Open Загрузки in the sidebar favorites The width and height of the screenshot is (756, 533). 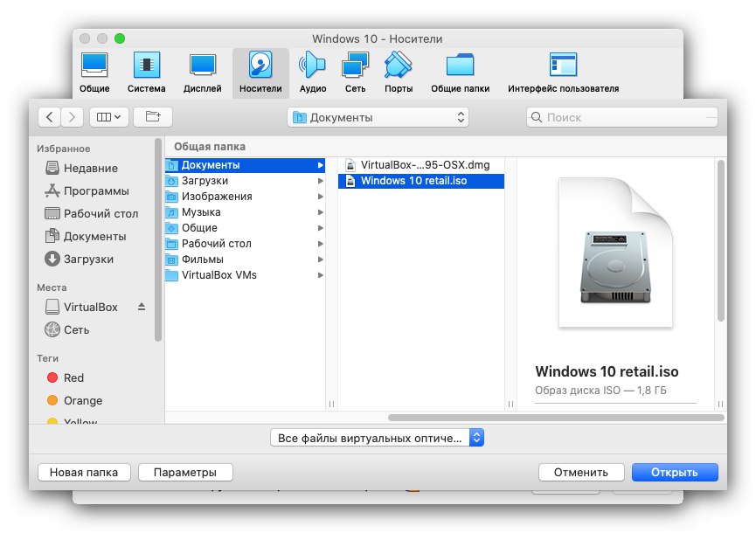tap(80, 259)
